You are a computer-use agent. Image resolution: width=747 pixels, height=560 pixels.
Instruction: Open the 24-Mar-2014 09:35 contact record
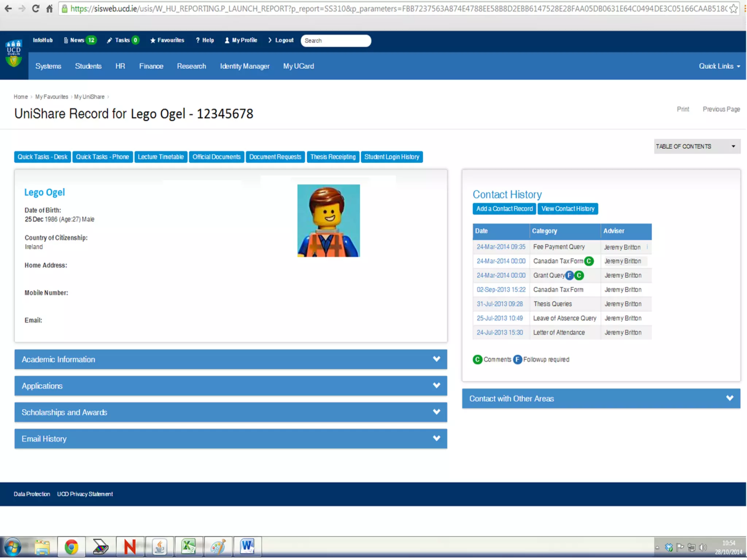[x=501, y=247]
